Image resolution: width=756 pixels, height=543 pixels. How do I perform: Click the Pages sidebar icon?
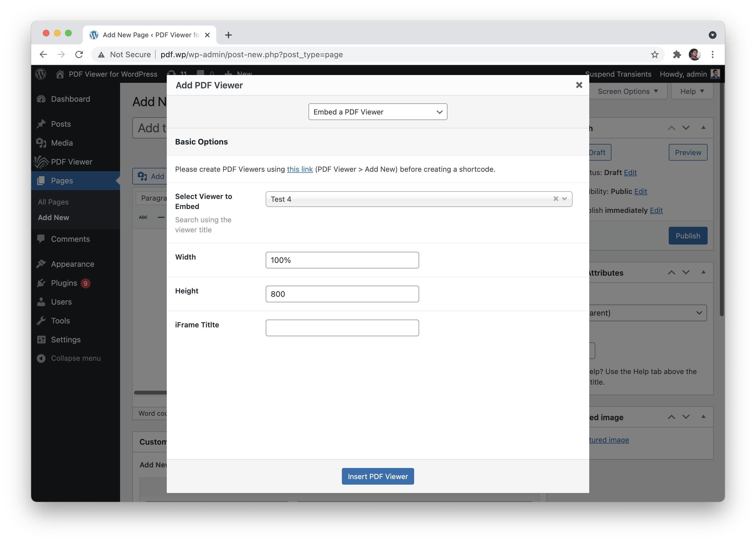[40, 180]
